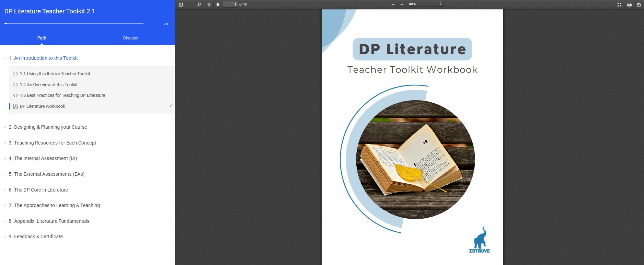
Task: Open lesson 1.3 Best Practices for Teaching DP Literature
Action: [62, 95]
